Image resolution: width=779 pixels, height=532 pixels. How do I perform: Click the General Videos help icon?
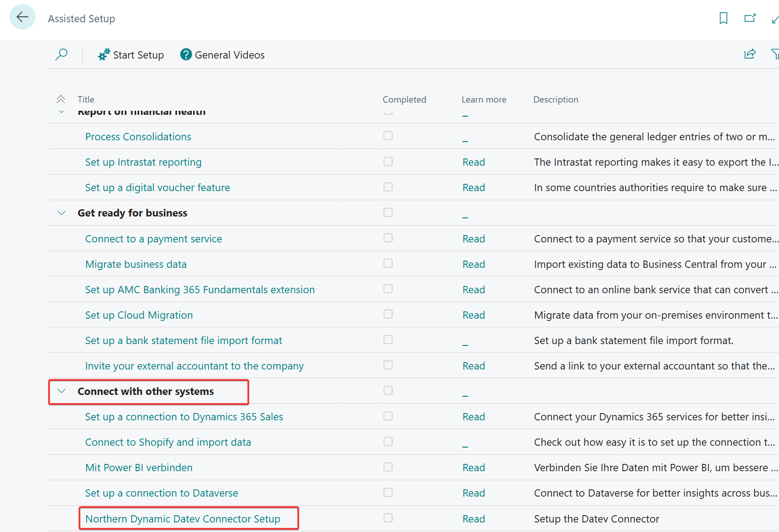(186, 54)
